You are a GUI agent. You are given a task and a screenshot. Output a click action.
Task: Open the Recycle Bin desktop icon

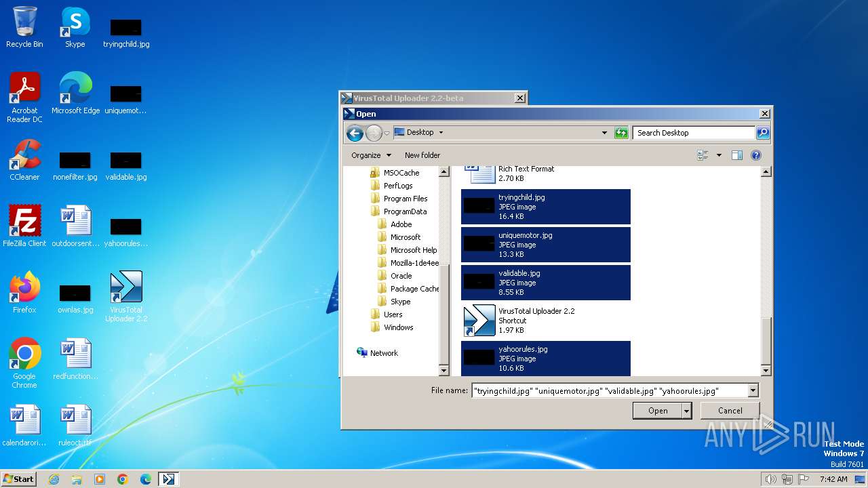(24, 27)
